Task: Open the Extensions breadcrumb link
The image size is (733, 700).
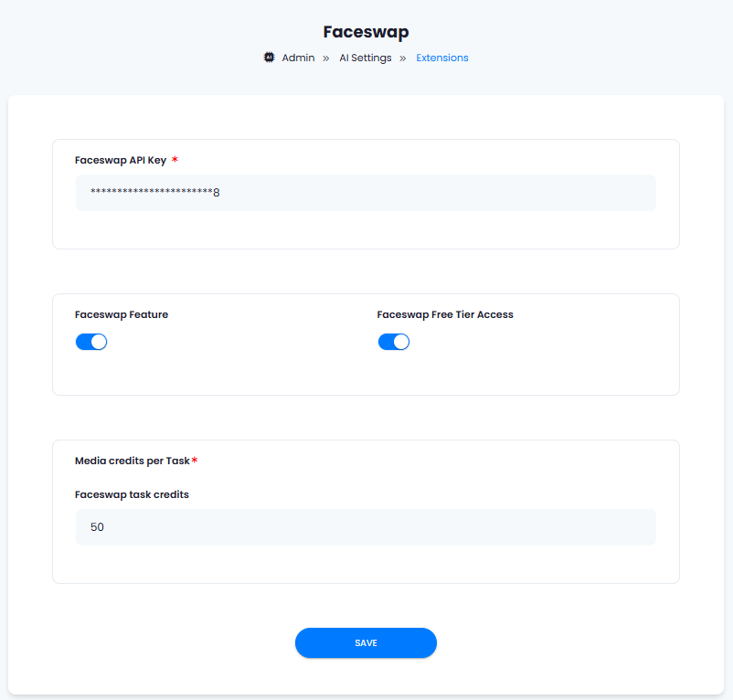Action: click(x=442, y=58)
